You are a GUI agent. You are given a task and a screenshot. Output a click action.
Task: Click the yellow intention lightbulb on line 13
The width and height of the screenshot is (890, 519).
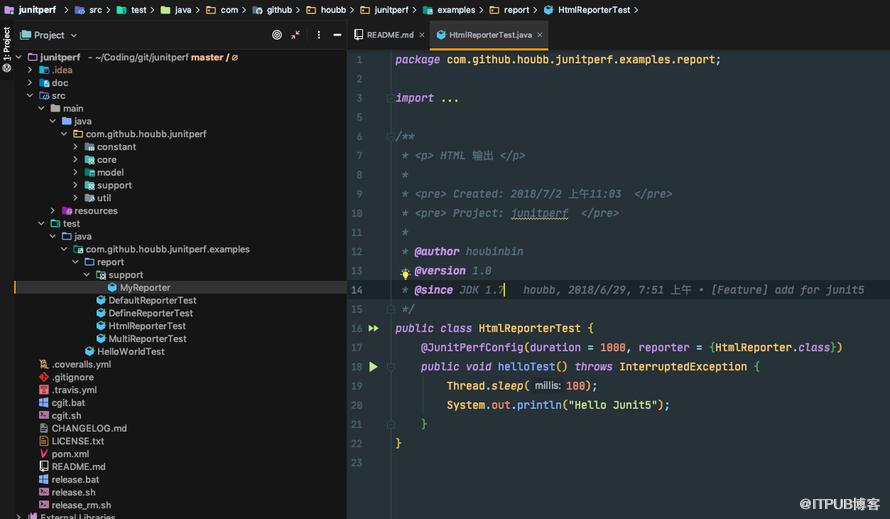click(x=405, y=274)
